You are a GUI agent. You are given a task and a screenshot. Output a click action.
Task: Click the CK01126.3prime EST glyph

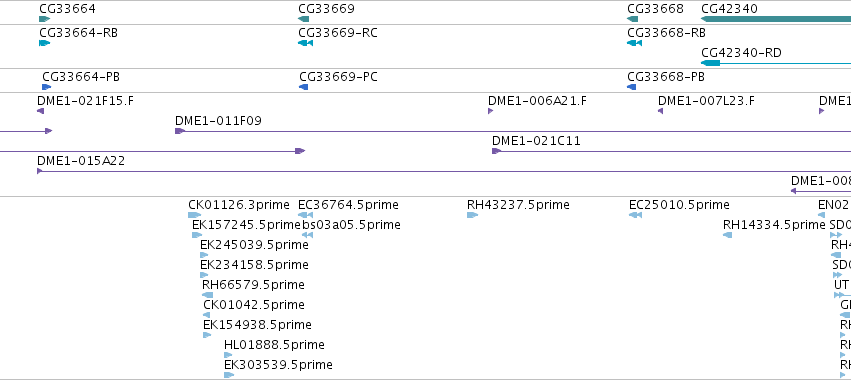pos(194,215)
